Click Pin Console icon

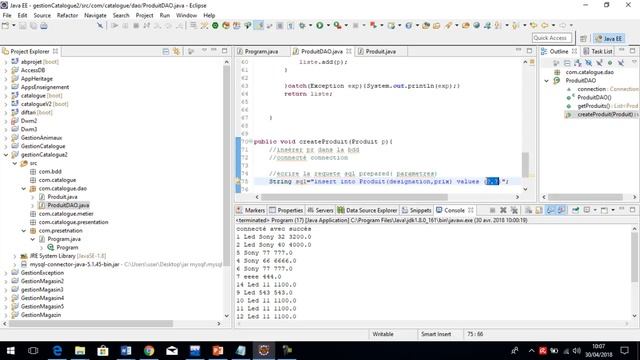point(576,210)
